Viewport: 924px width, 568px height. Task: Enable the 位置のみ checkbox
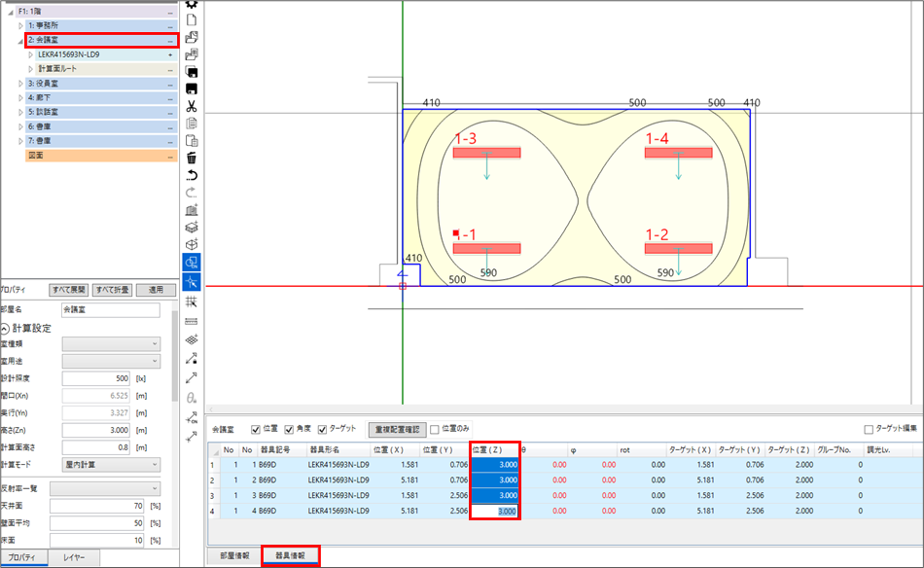coord(435,430)
